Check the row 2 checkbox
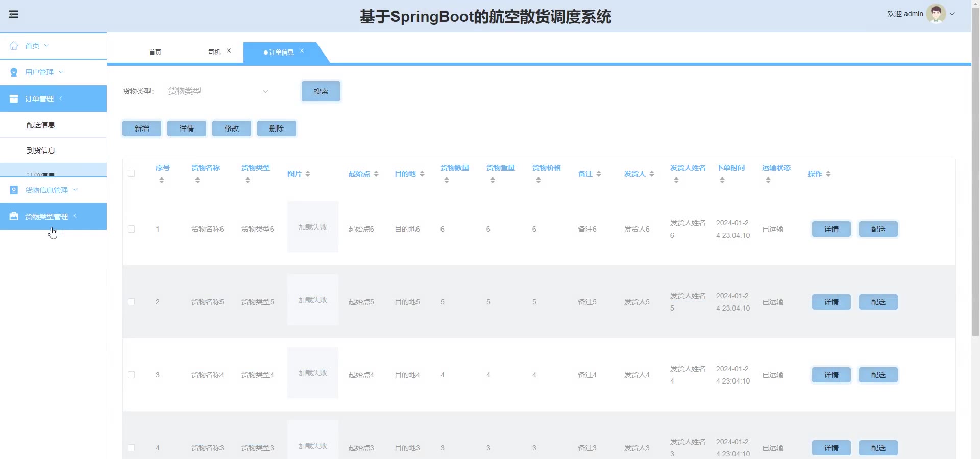Screen dimensions: 980x459 coord(131,302)
